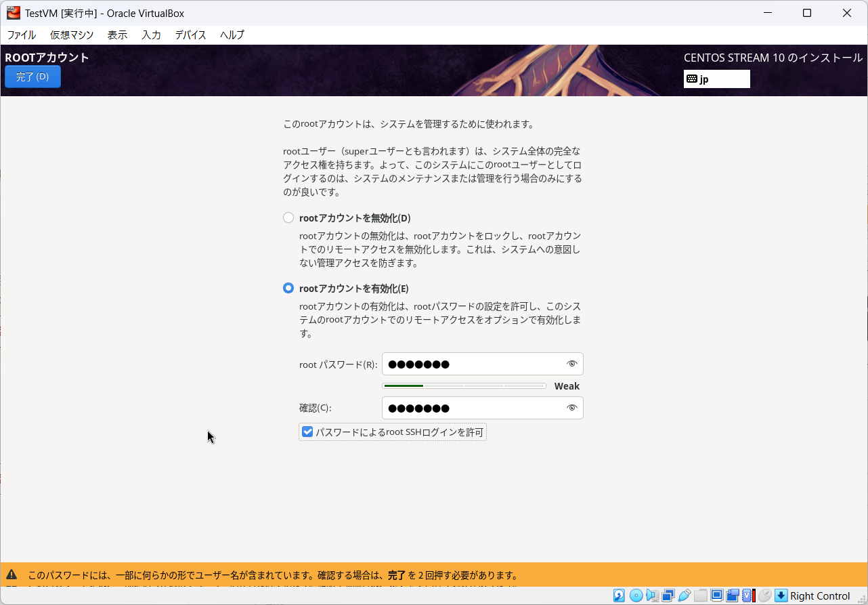The image size is (868, 605).
Task: Open the 仮想マシン menu
Action: [x=72, y=35]
